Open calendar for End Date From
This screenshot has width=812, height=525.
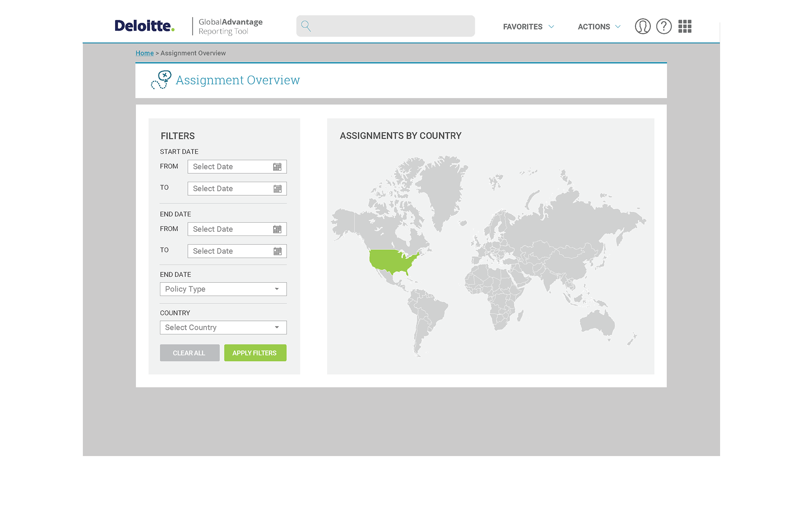277,230
